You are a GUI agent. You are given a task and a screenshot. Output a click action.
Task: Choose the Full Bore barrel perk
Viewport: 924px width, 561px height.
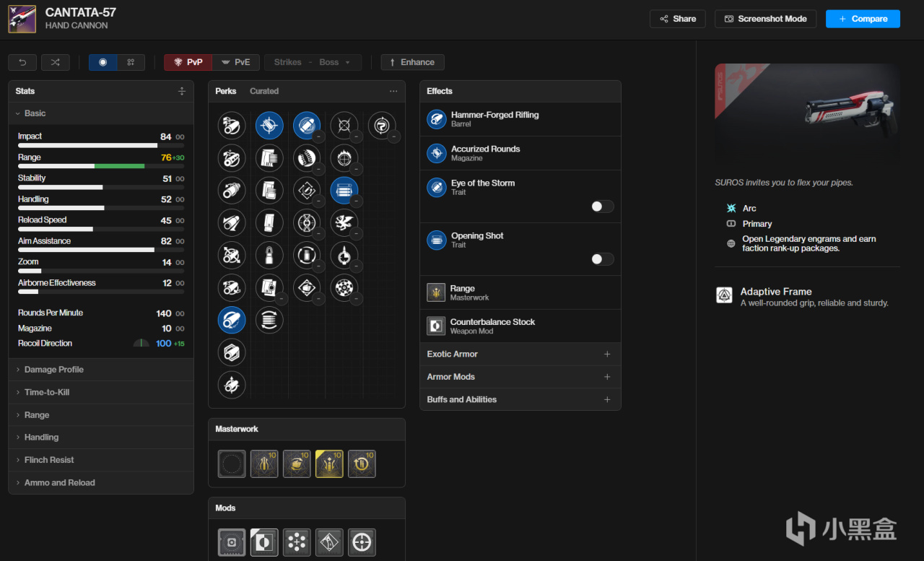(232, 287)
